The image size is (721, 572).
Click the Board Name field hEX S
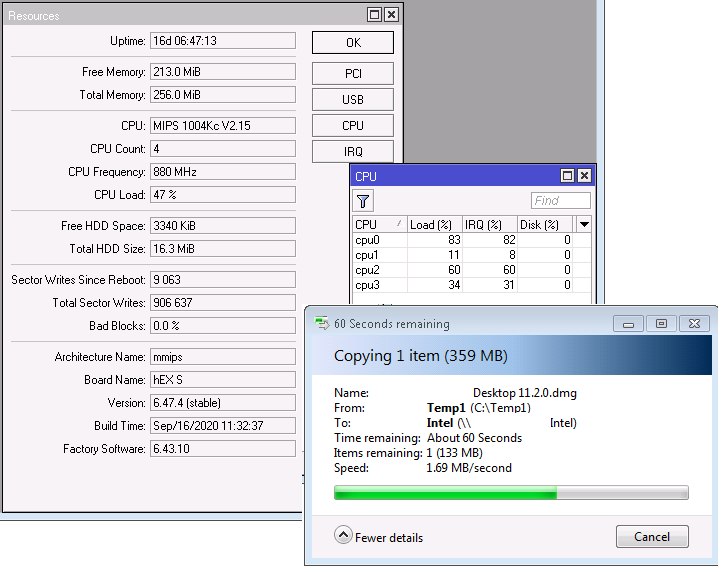pos(223,380)
